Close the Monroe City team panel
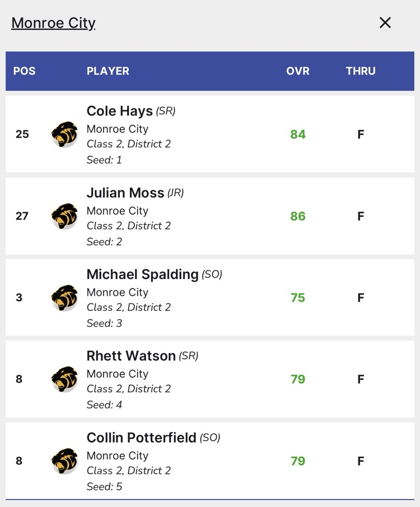Screen dimensions: 420x507 [385, 22]
